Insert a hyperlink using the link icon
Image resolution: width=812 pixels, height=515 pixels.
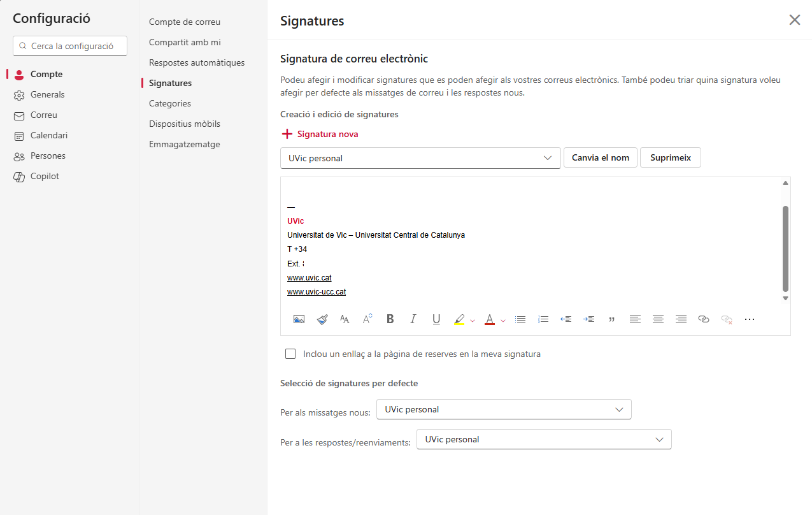tap(704, 319)
